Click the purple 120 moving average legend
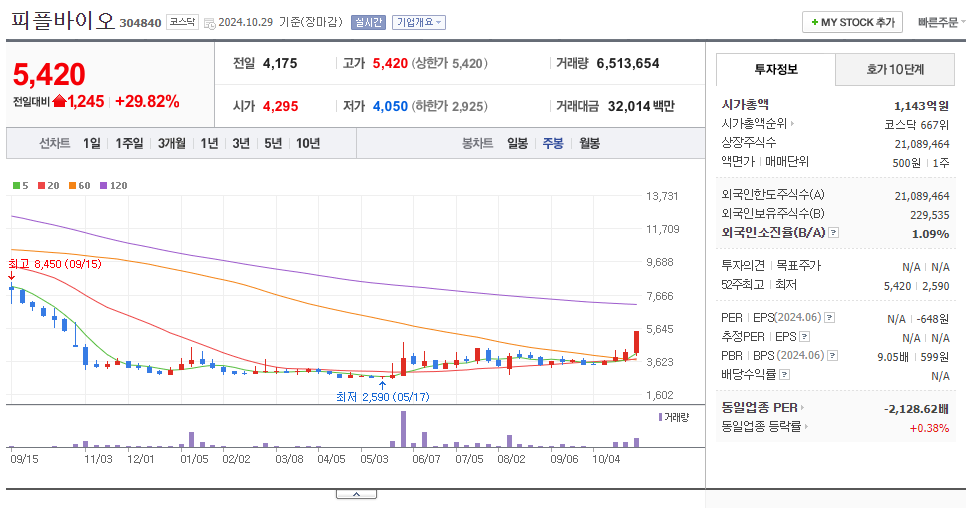 (114, 185)
